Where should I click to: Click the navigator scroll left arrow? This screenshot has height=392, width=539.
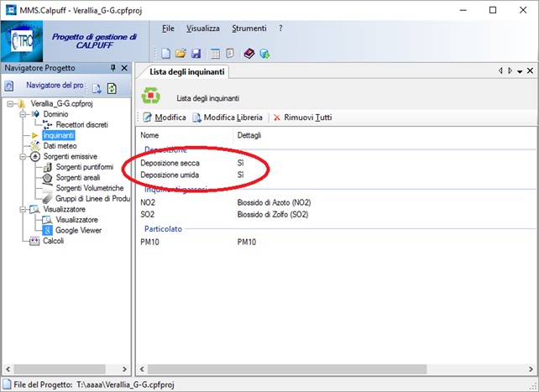click(x=8, y=369)
